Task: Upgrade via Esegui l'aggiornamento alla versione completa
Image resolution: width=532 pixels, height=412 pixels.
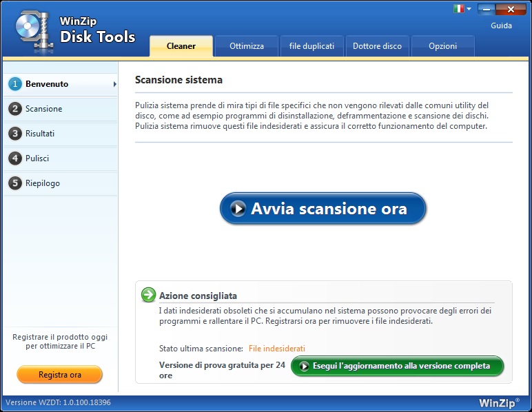Action: pyautogui.click(x=398, y=366)
